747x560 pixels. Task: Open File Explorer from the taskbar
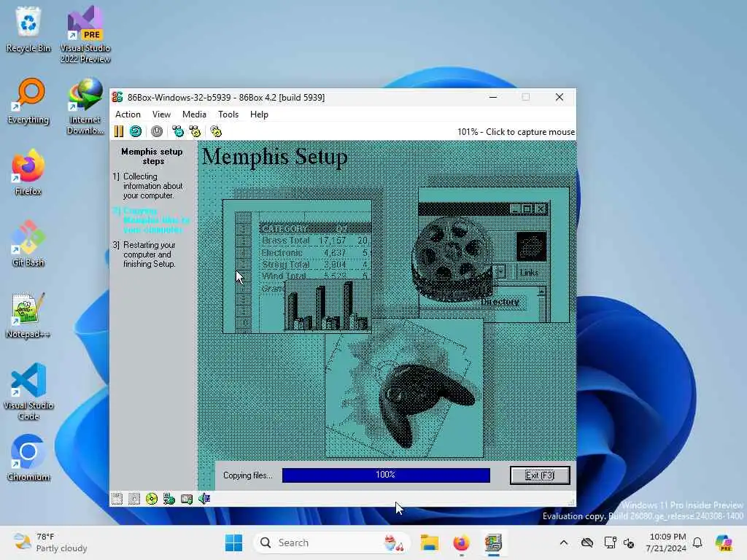coord(429,542)
